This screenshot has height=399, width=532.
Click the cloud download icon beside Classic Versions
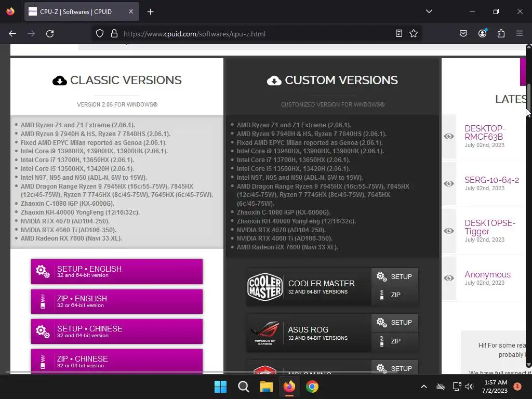60,81
